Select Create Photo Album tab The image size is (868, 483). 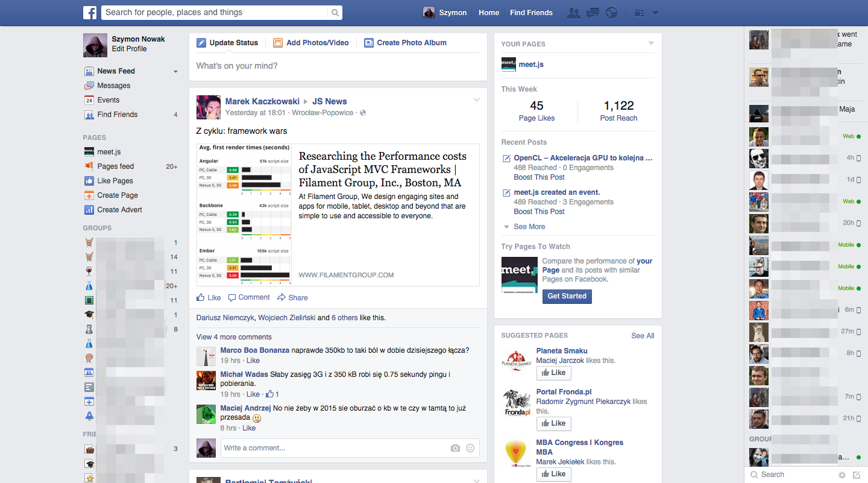pos(405,43)
